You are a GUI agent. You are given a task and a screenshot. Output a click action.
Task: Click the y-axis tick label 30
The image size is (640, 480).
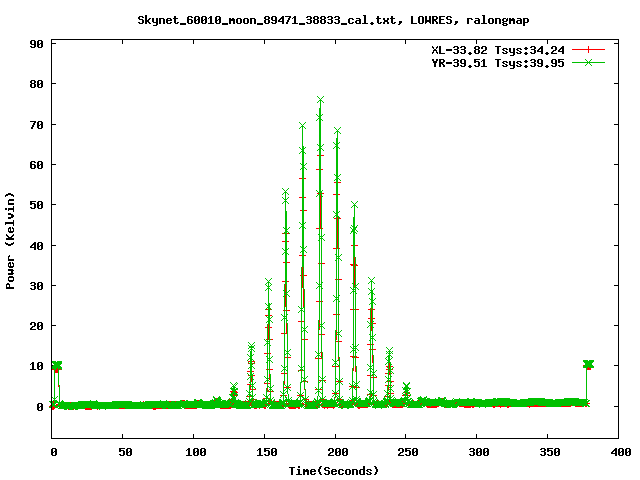click(x=36, y=286)
